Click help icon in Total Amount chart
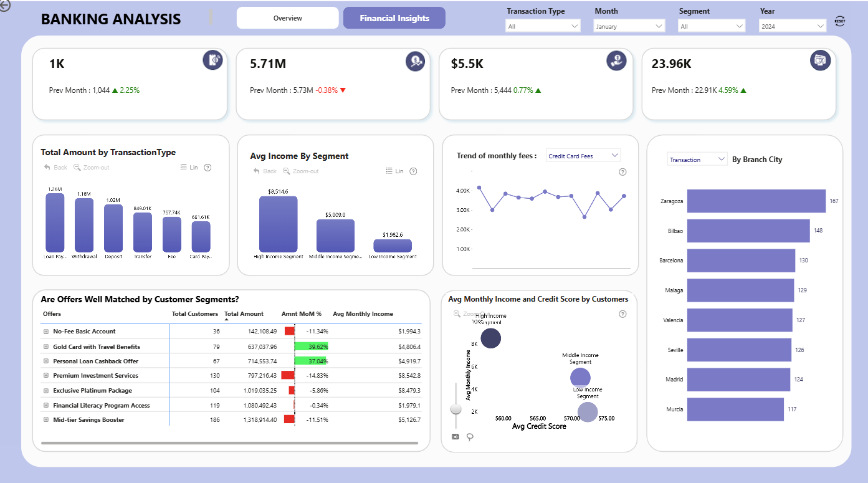868x483 pixels. (x=207, y=168)
